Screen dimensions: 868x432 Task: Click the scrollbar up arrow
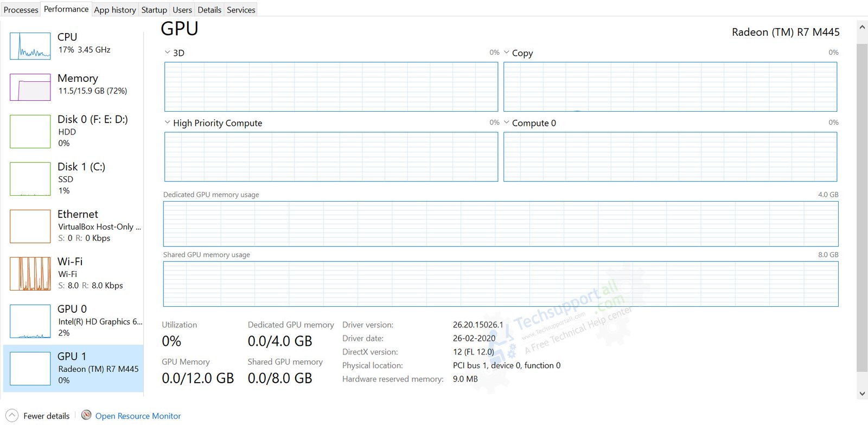[862, 26]
